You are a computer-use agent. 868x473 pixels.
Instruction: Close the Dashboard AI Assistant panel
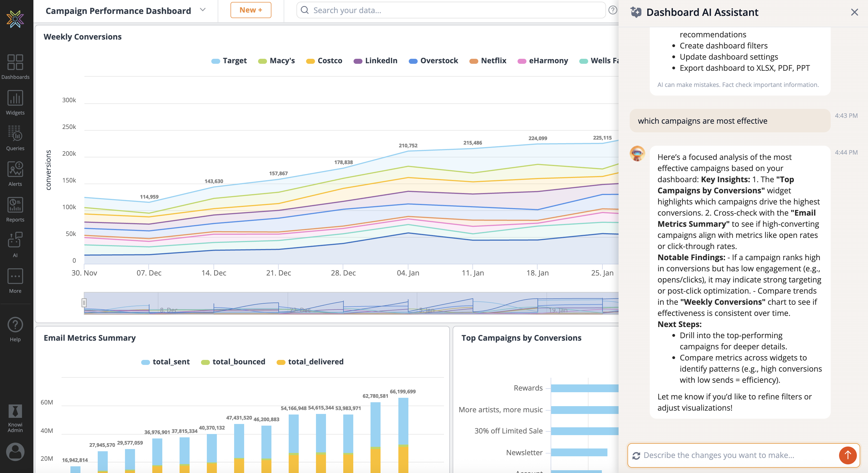pos(854,13)
